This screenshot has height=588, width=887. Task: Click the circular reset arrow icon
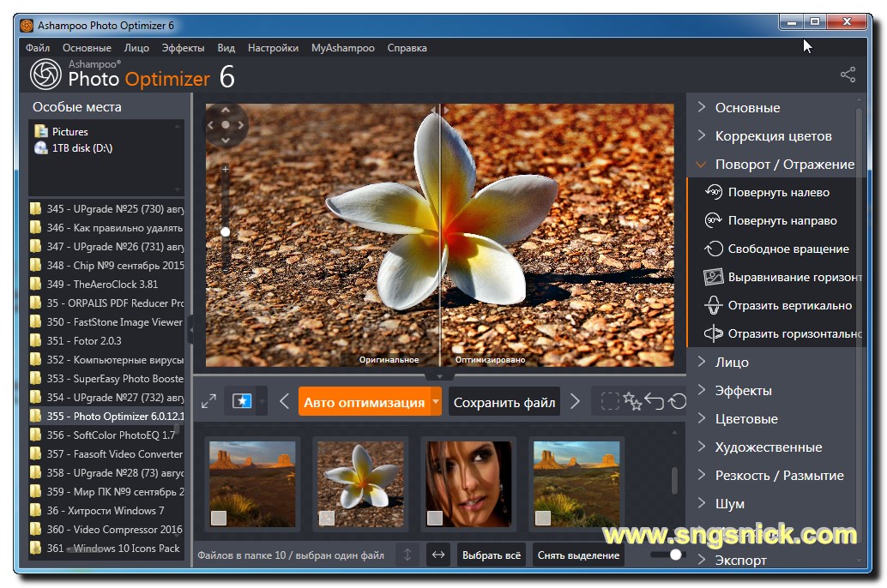point(677,401)
